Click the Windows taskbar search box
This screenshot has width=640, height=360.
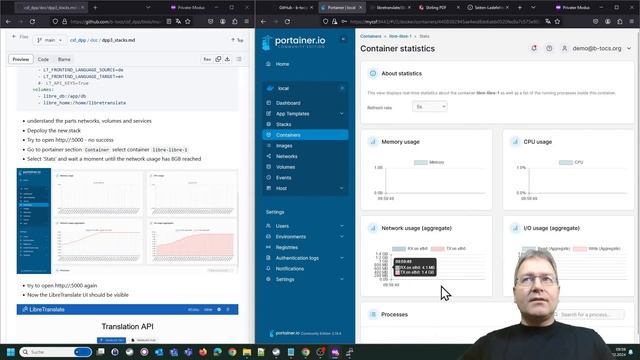[x=56, y=352]
